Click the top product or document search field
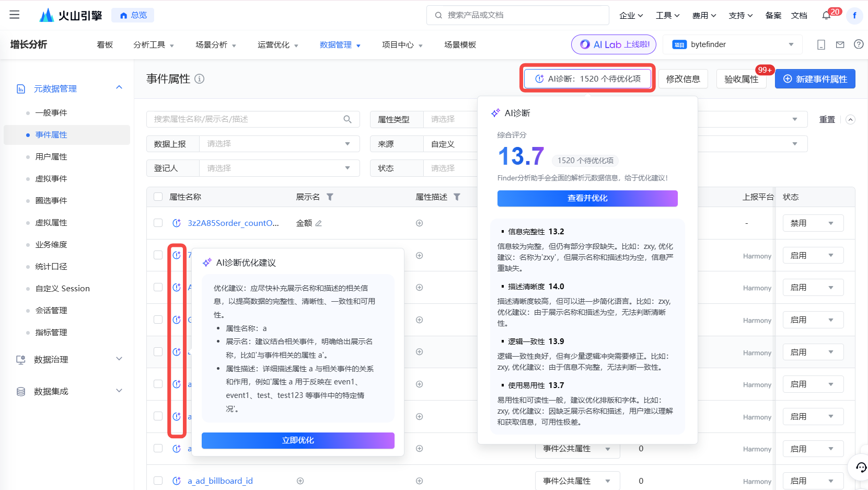The height and width of the screenshot is (490, 868). click(518, 15)
